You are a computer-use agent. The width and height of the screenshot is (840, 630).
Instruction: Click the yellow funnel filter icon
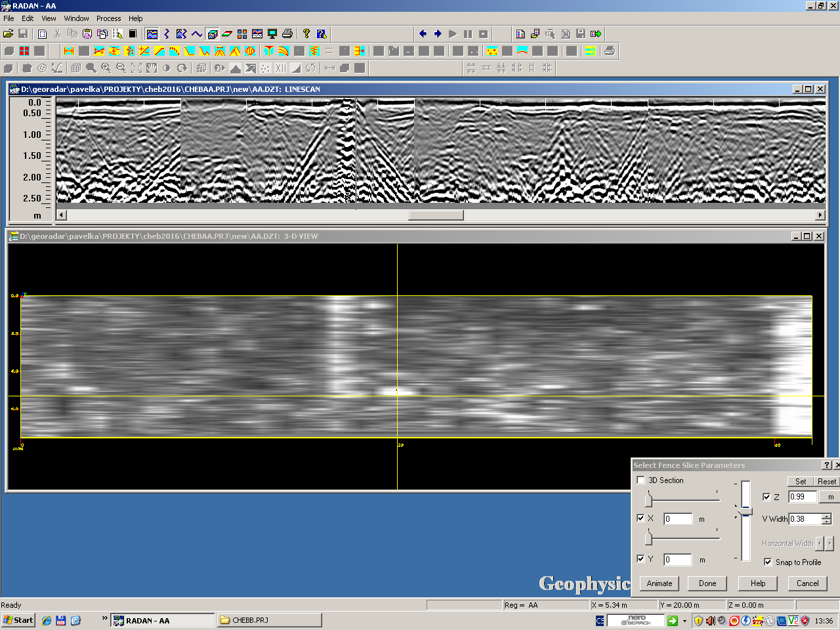(x=269, y=51)
